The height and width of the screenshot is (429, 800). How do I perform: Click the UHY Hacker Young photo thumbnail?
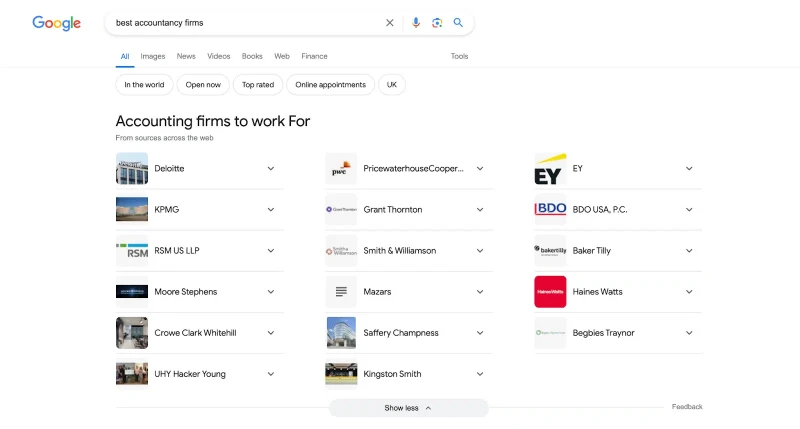[132, 374]
